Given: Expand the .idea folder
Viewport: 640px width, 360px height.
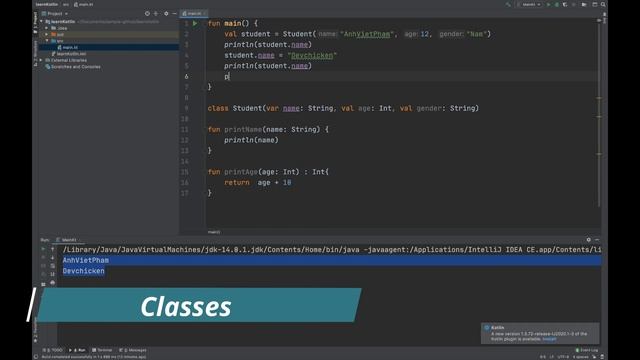Looking at the screenshot, I should tap(47, 28).
